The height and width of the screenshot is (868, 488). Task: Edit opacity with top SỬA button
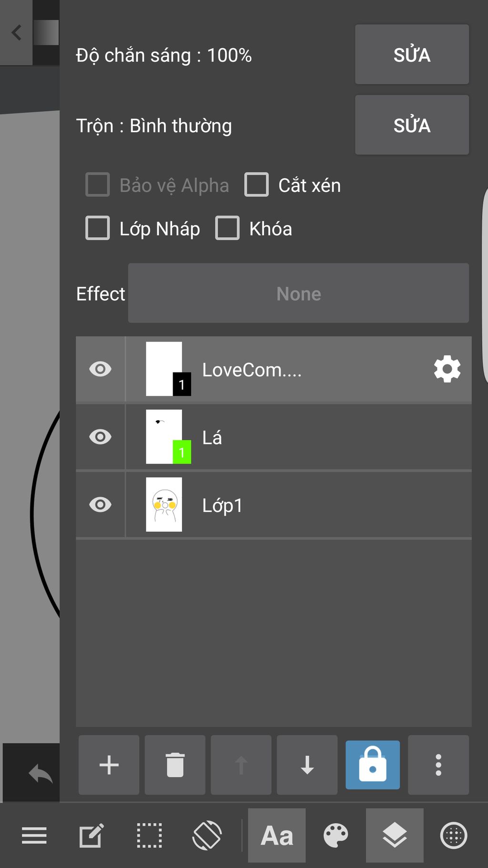(x=412, y=54)
